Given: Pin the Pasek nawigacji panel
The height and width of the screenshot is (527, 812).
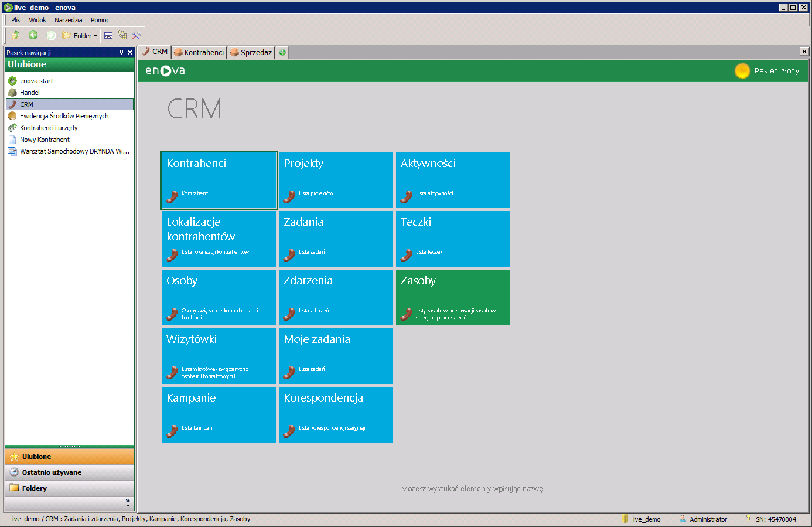Looking at the screenshot, I should (x=121, y=52).
